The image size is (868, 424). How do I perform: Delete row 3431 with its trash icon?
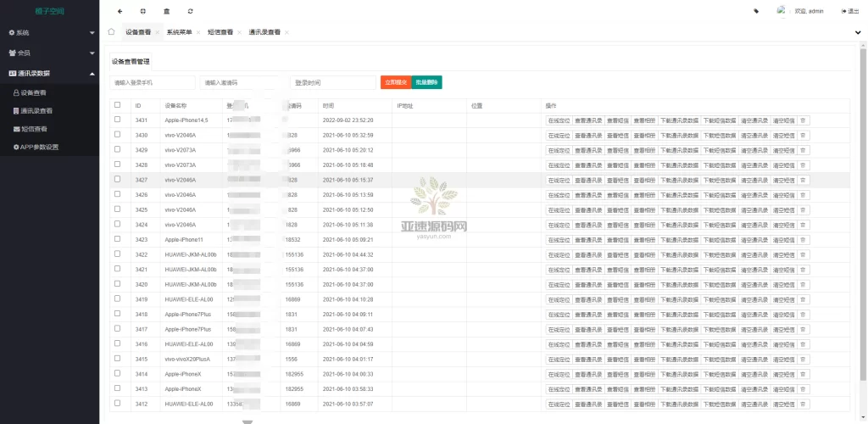coord(804,120)
